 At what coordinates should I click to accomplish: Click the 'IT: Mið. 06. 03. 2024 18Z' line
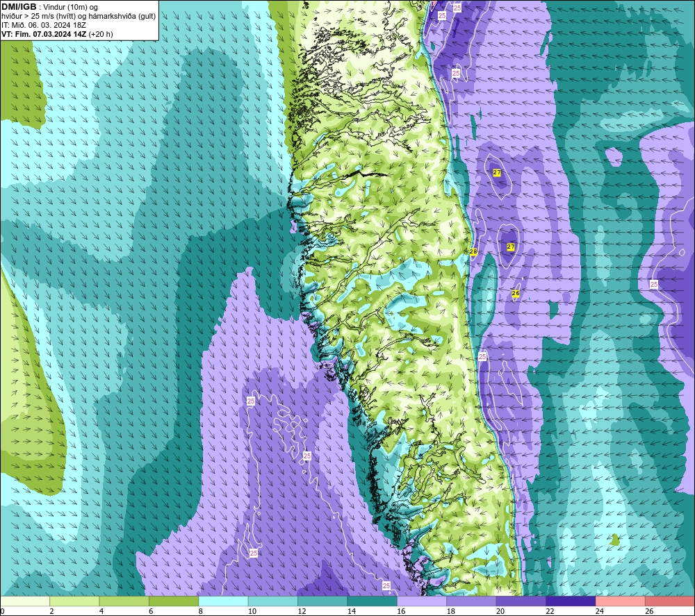(x=43, y=25)
